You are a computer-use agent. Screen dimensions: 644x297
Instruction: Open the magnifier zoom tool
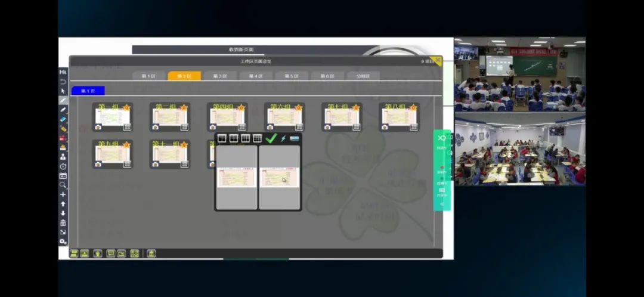(x=63, y=185)
